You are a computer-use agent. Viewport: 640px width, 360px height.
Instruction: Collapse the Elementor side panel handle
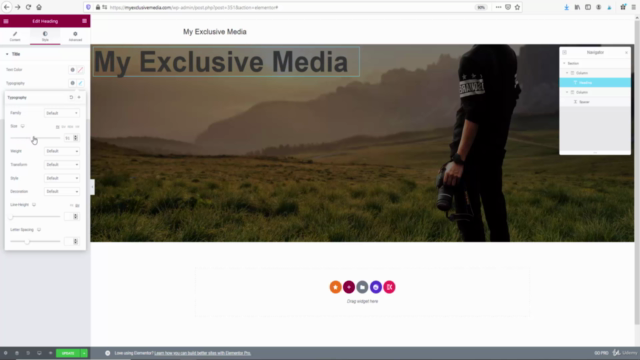tap(92, 187)
